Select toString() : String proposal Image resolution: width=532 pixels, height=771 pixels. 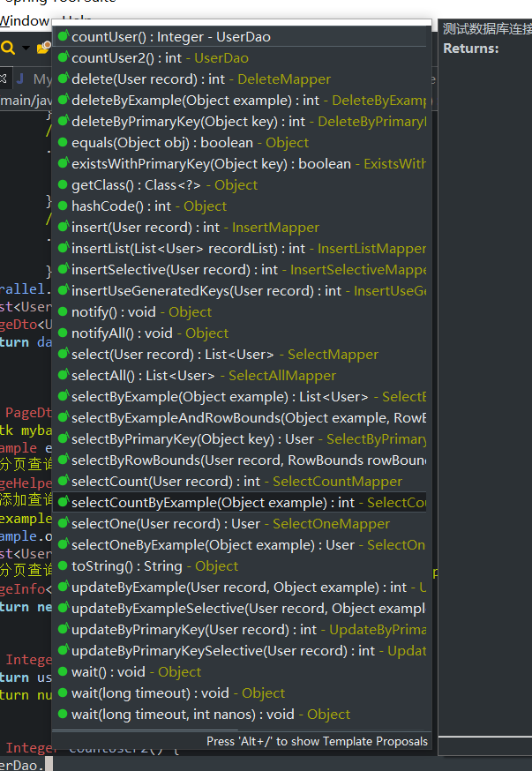tap(239, 565)
